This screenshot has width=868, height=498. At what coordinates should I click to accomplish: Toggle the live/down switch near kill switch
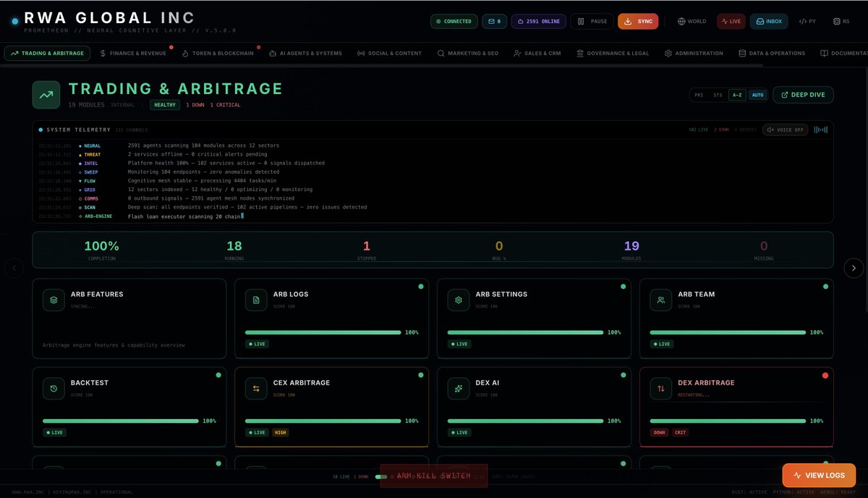pyautogui.click(x=381, y=476)
